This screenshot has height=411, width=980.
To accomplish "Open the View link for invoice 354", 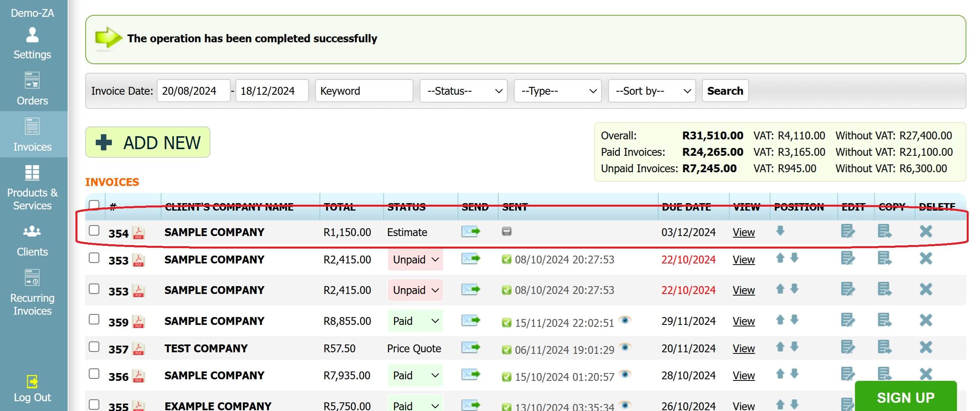I will [x=743, y=233].
